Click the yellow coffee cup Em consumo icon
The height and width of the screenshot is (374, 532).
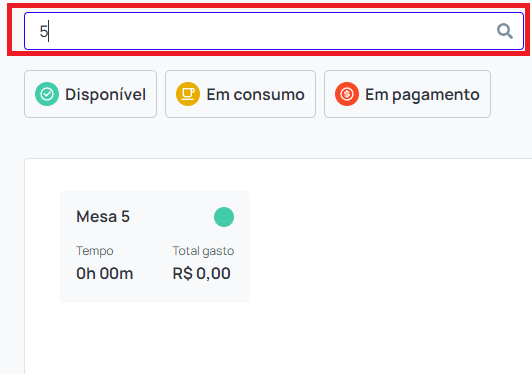click(188, 94)
